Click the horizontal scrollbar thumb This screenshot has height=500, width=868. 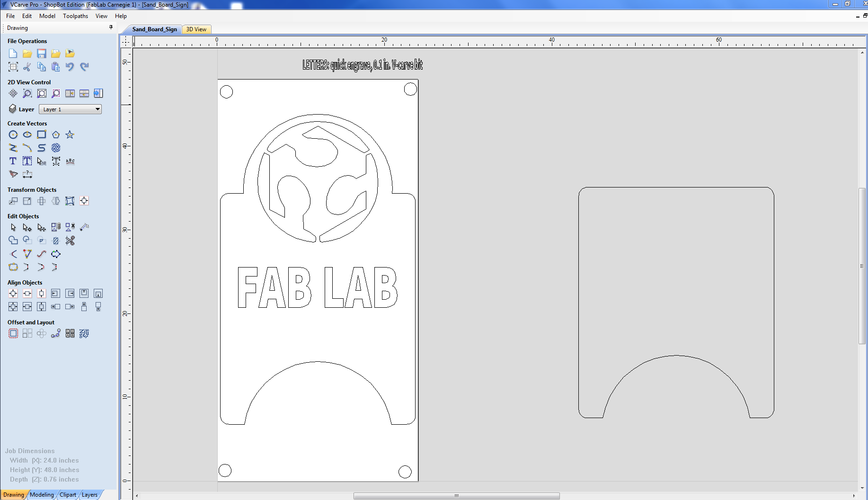click(x=456, y=496)
